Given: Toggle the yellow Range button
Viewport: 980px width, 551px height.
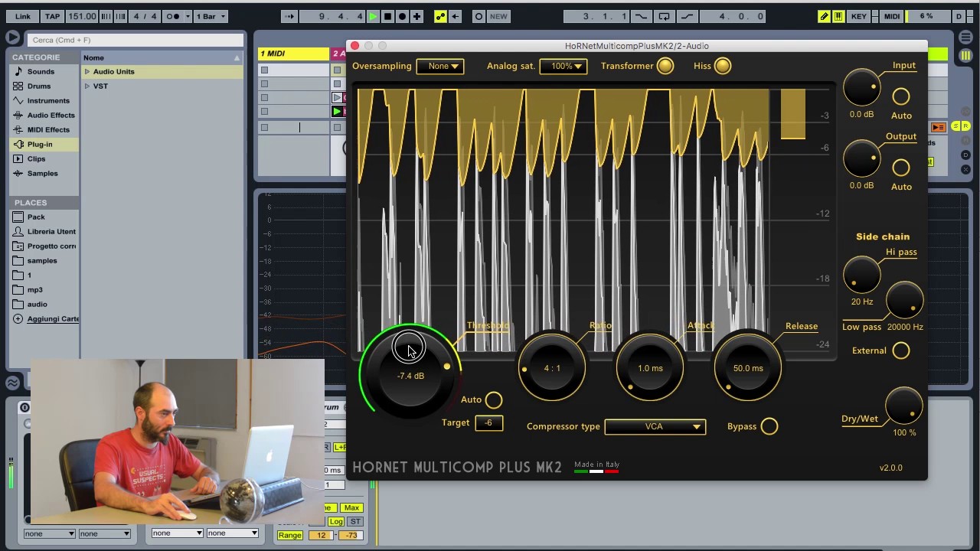Looking at the screenshot, I should coord(290,535).
